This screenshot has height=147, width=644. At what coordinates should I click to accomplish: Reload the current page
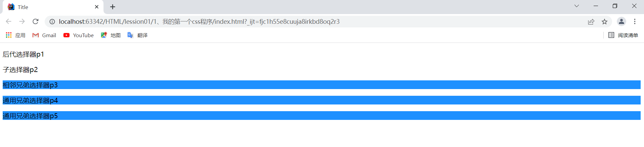point(35,21)
